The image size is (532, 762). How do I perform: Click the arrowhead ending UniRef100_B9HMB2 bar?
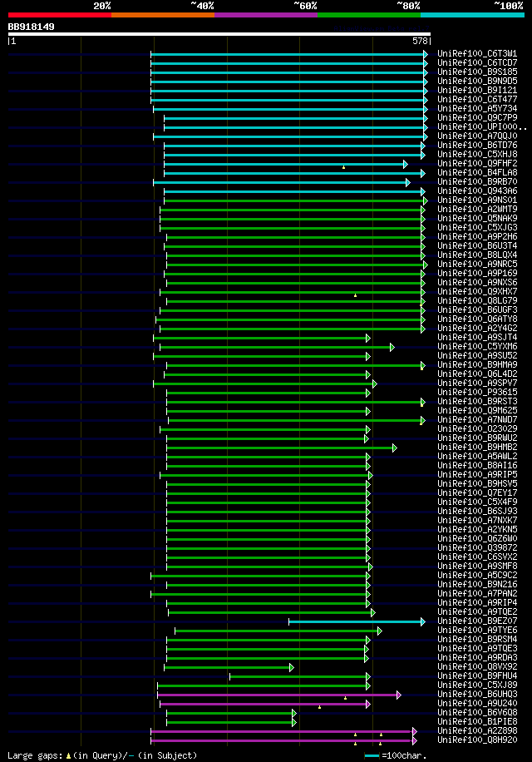coord(395,448)
